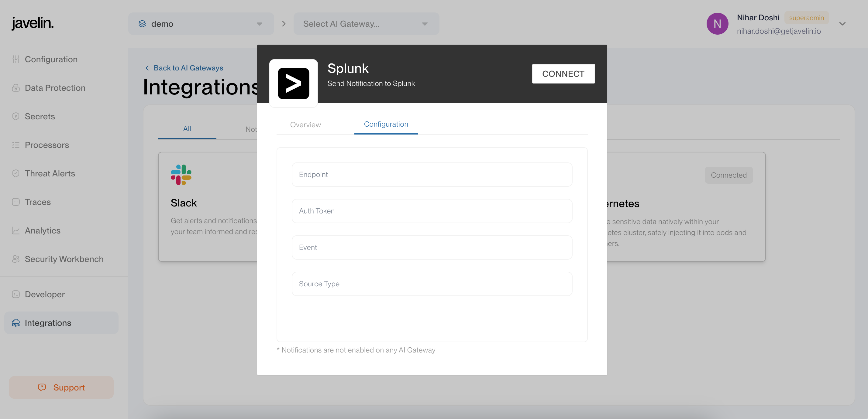The height and width of the screenshot is (419, 868).
Task: Open Configuration in the sidebar
Action: click(61, 59)
